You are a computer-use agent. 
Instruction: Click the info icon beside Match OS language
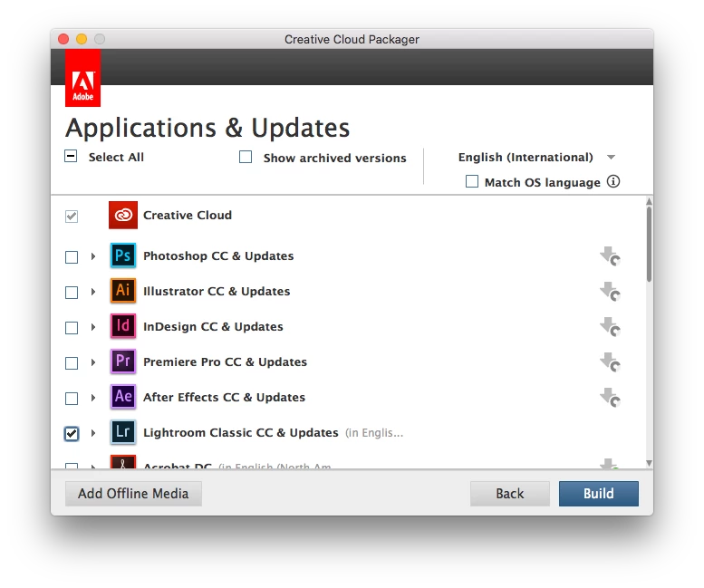613,182
